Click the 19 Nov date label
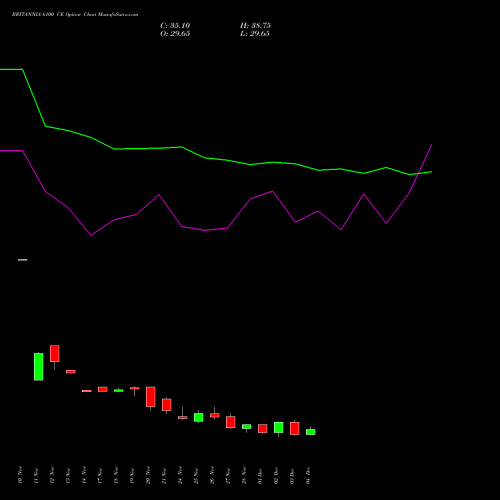This screenshot has height=500, width=500. pyautogui.click(x=132, y=475)
